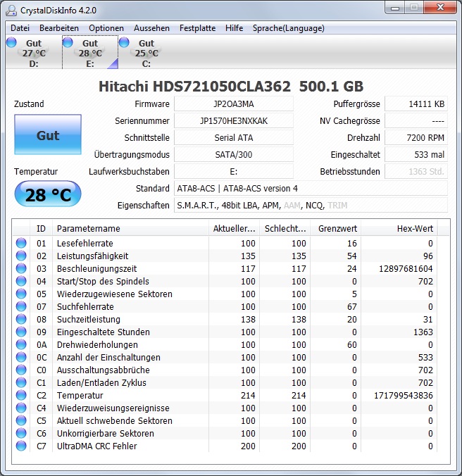Click status icon of Ausschaltungsabbrüche row

[x=21, y=370]
